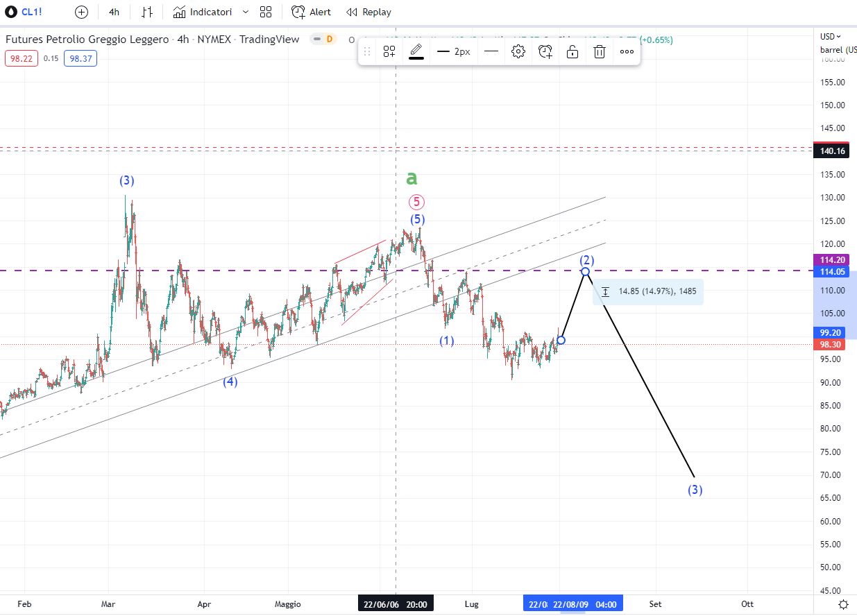Image resolution: width=857 pixels, height=616 pixels.
Task: Open three-dot more options on floating toolbar
Action: click(x=627, y=51)
